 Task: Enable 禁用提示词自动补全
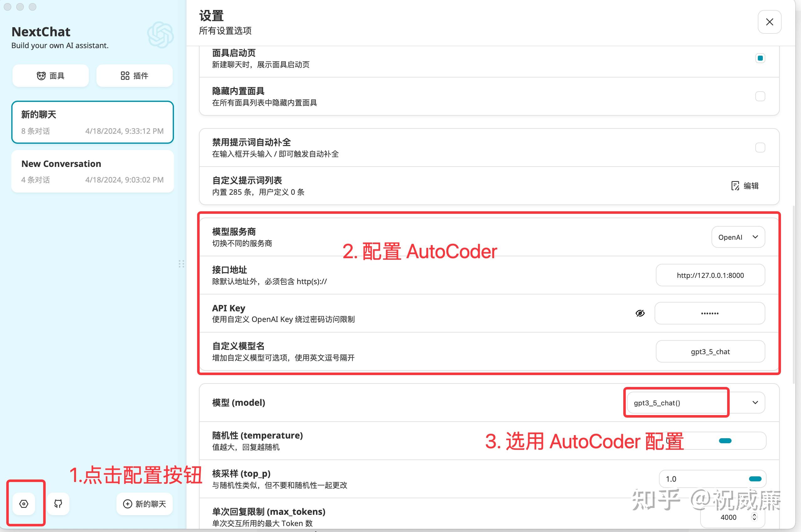[x=760, y=148]
